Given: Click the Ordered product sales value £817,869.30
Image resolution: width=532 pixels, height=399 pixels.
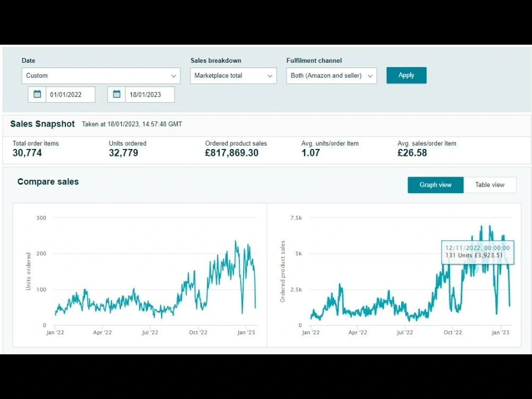Looking at the screenshot, I should (232, 153).
